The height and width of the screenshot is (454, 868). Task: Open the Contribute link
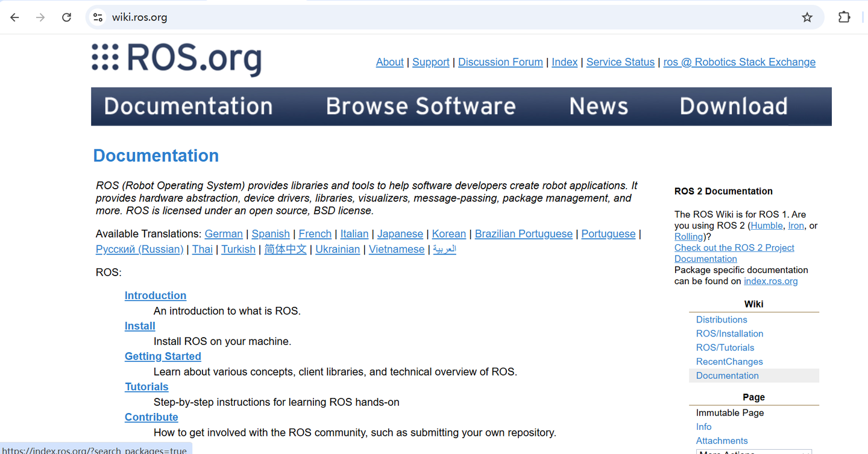click(151, 417)
